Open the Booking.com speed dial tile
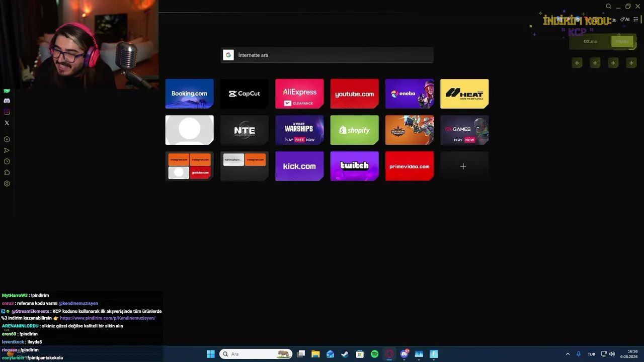This screenshot has width=644, height=362. [190, 94]
